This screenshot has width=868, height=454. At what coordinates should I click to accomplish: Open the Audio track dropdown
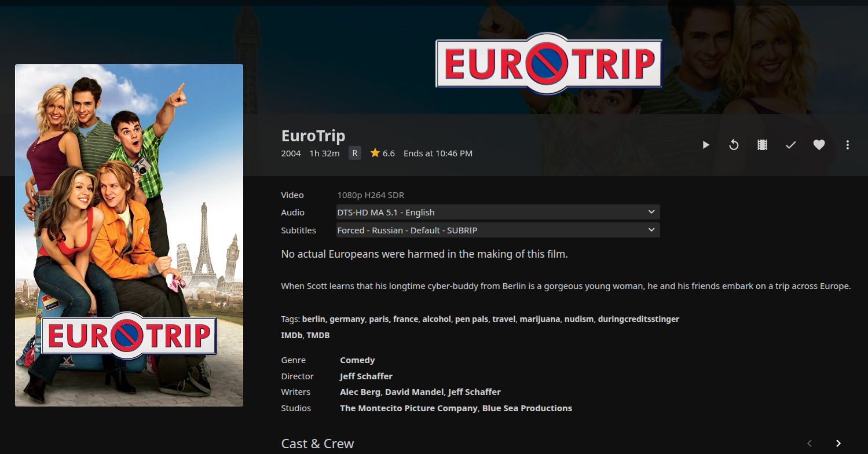pyautogui.click(x=497, y=213)
